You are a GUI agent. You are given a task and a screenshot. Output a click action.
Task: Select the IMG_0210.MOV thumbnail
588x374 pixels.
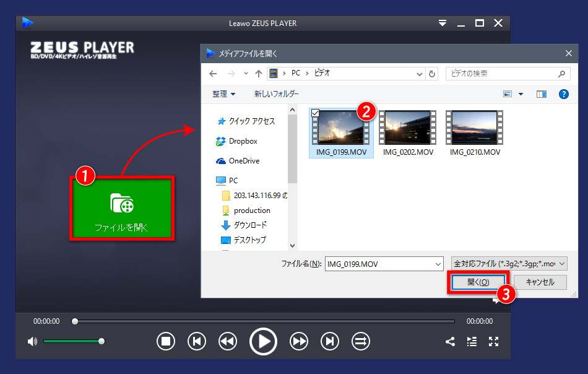(473, 127)
